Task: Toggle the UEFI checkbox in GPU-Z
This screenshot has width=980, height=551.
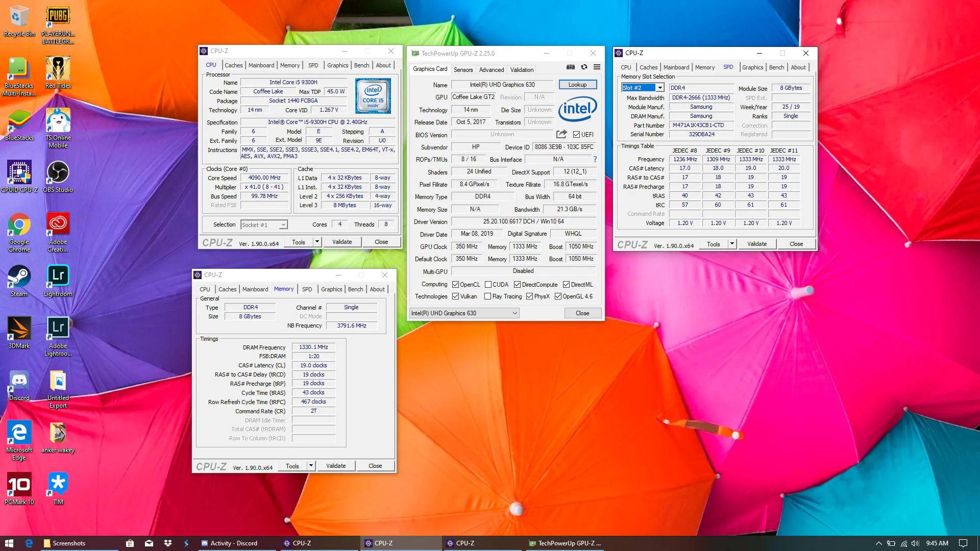Action: [x=576, y=134]
